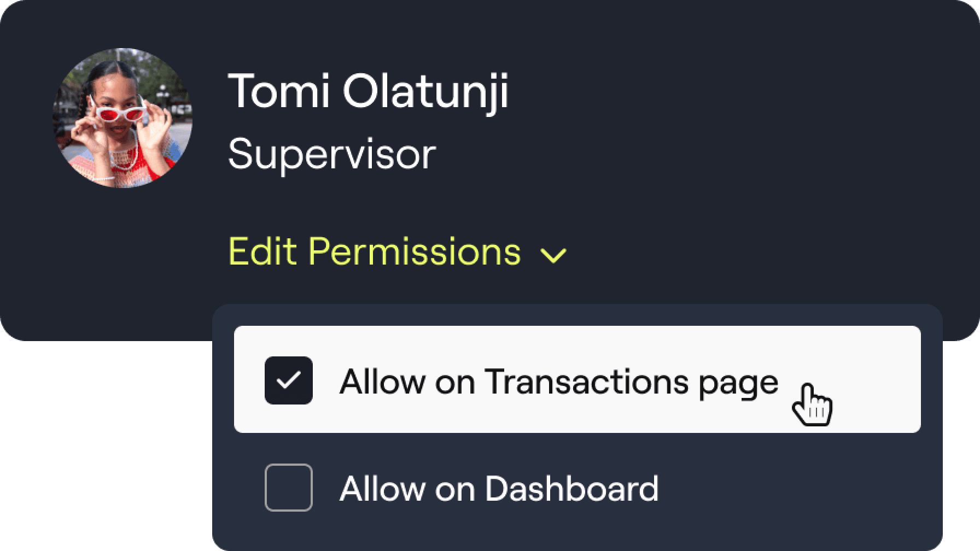Image resolution: width=980 pixels, height=551 pixels.
Task: Click the chevron icon after Edit Permissions
Action: (553, 255)
